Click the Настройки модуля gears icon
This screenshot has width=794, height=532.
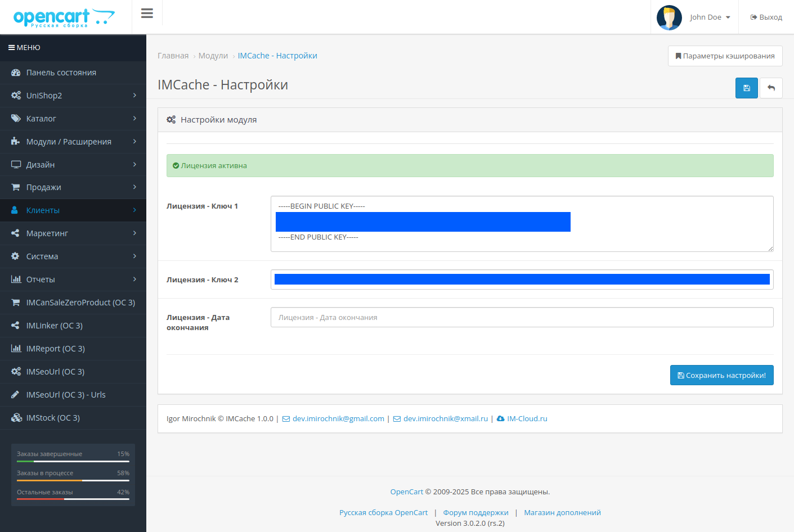(x=171, y=120)
